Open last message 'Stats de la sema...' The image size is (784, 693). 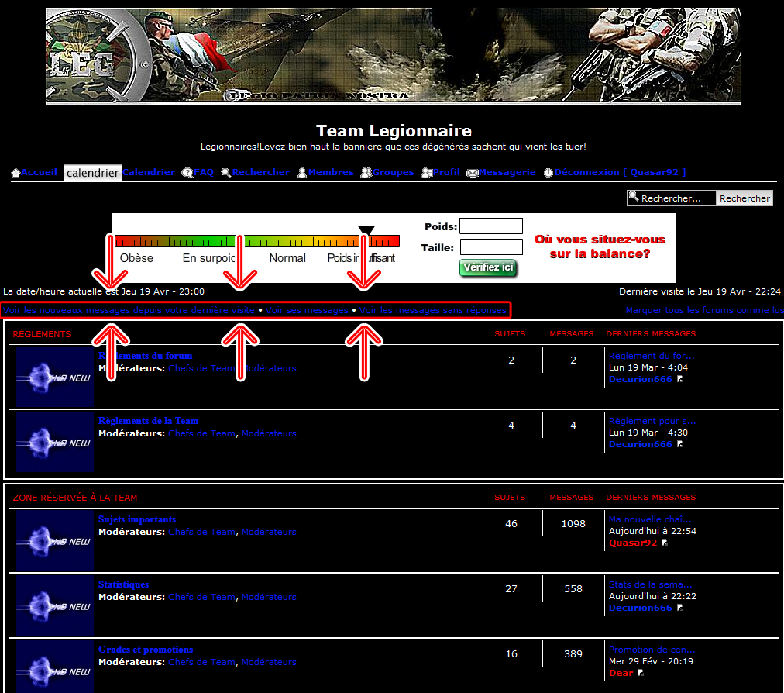coord(651,584)
